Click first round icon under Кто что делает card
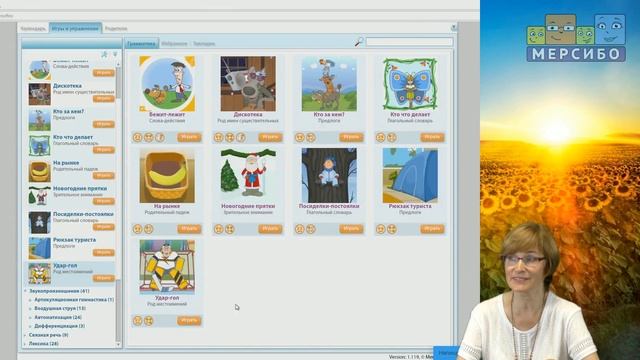Viewport: 640px width, 360px height. click(x=380, y=137)
